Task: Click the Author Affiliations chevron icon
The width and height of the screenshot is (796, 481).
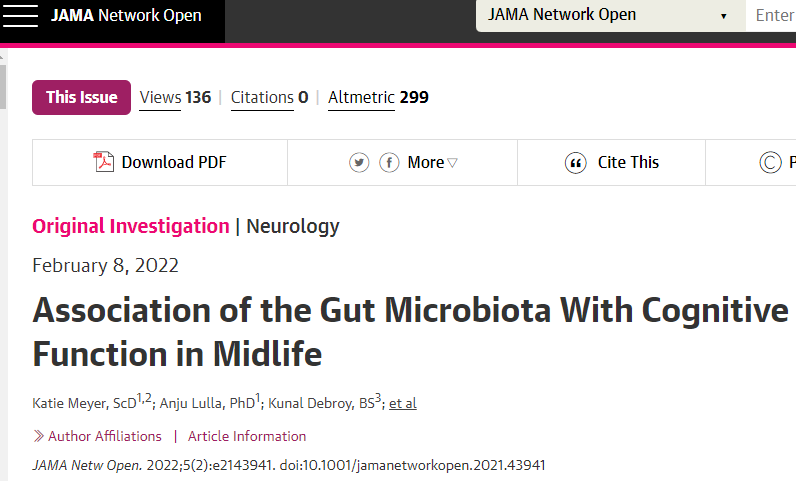Action: pos(39,436)
